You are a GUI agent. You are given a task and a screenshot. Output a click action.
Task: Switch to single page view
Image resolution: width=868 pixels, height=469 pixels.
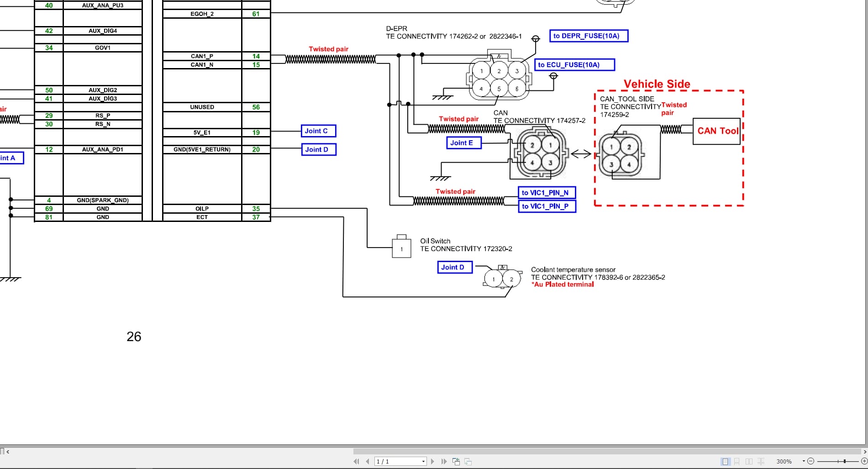tap(725, 462)
